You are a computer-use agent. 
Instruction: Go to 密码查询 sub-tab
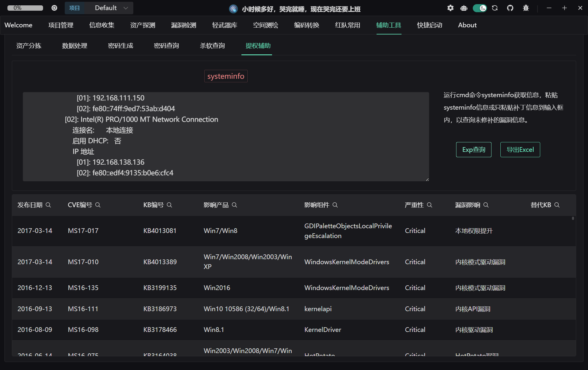tap(166, 46)
